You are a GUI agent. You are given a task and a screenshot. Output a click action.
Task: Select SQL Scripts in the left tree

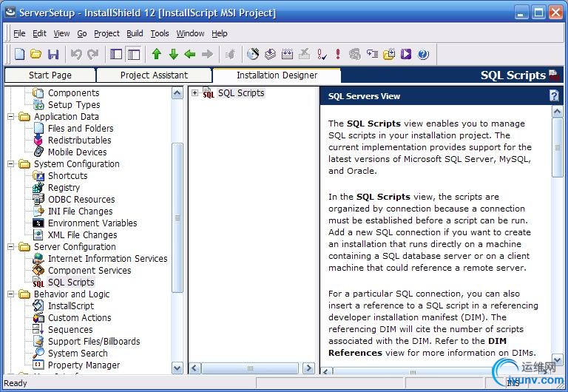click(x=71, y=283)
